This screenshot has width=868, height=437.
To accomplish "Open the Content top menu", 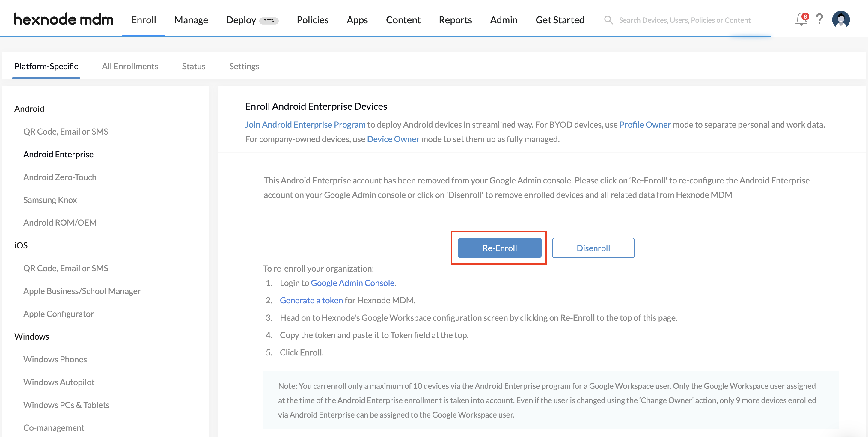I will [x=403, y=20].
